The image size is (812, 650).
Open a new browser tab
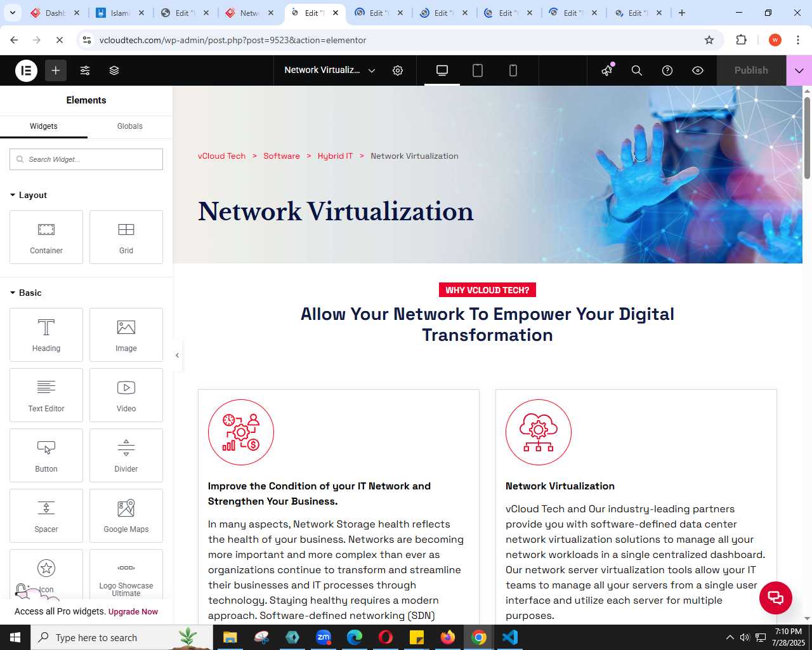[682, 13]
